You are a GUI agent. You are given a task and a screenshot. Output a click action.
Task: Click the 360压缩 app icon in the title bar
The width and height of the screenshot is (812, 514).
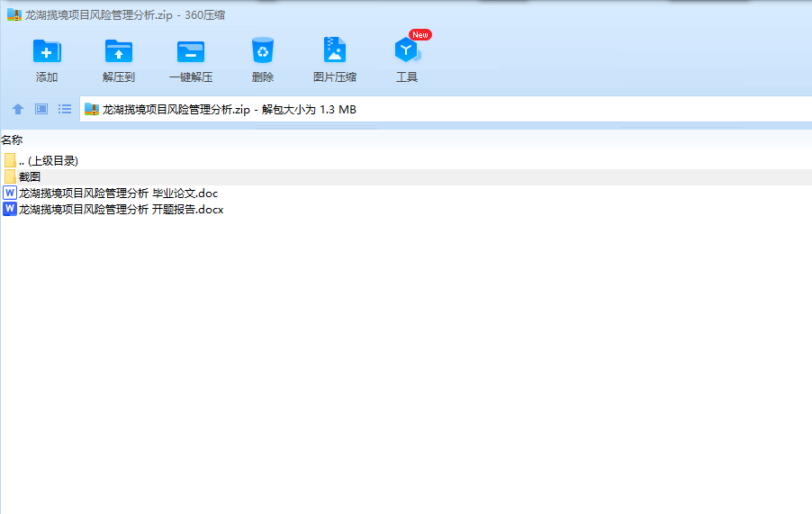coord(14,15)
